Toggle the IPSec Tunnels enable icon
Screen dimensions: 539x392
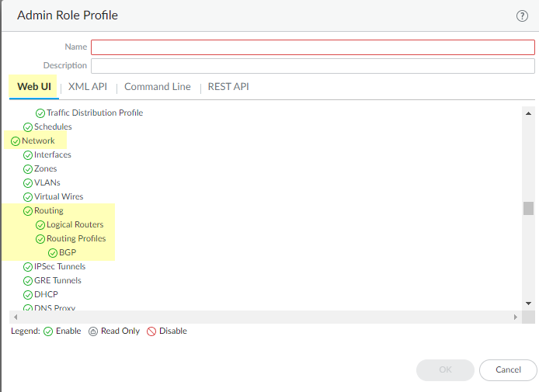[x=28, y=267]
